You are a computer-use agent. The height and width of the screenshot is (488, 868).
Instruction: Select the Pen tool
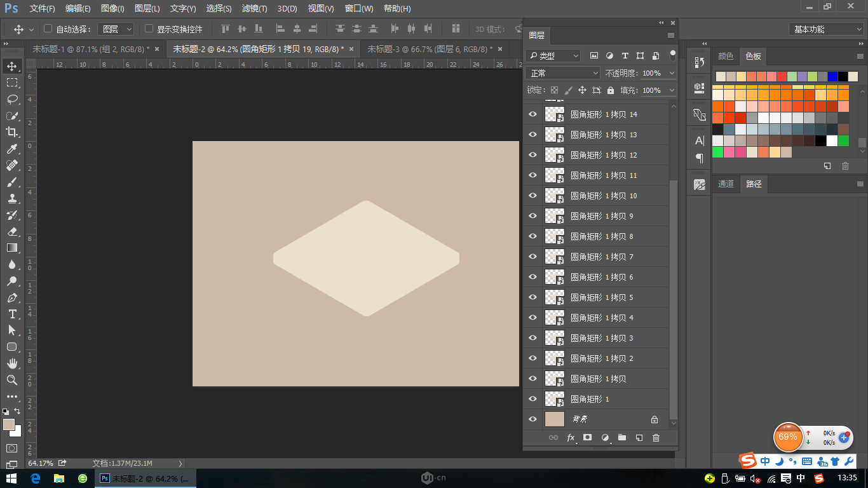(13, 297)
